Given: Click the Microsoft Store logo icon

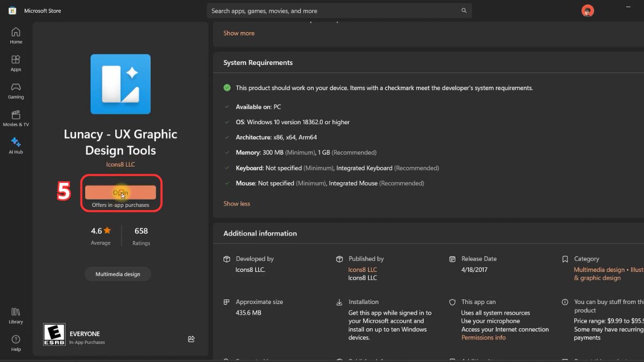Looking at the screenshot, I should 12,11.
